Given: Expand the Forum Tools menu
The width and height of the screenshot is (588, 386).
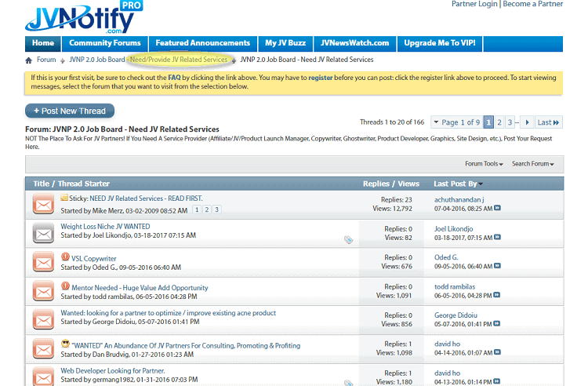Looking at the screenshot, I should coord(484,164).
